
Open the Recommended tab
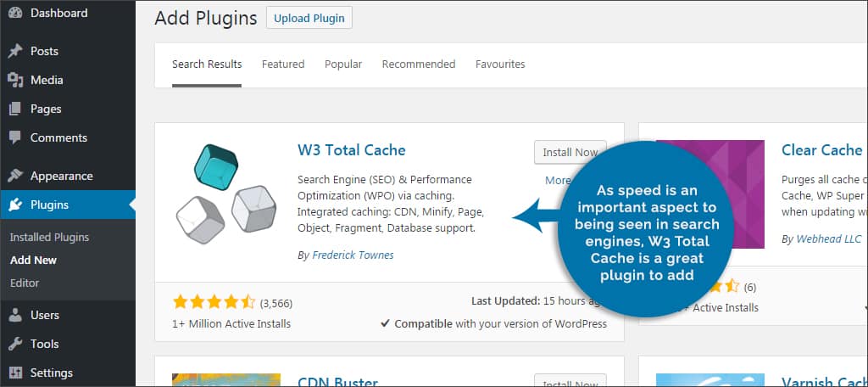click(x=419, y=64)
